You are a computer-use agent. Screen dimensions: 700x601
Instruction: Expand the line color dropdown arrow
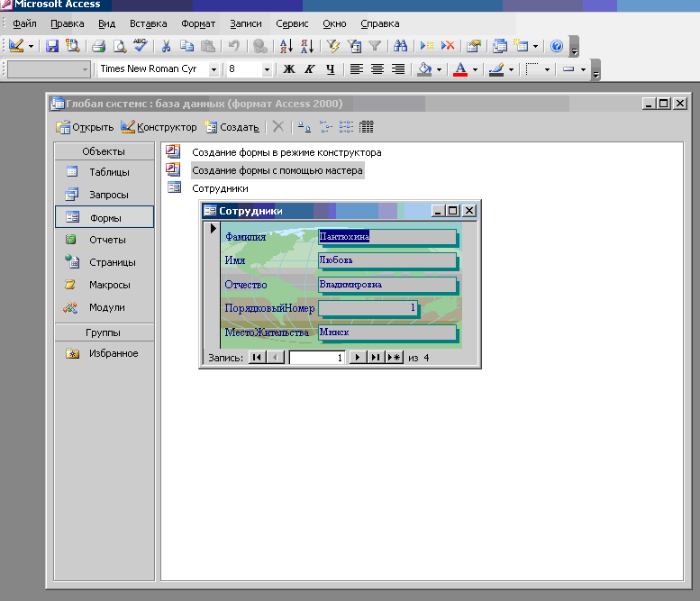(511, 69)
